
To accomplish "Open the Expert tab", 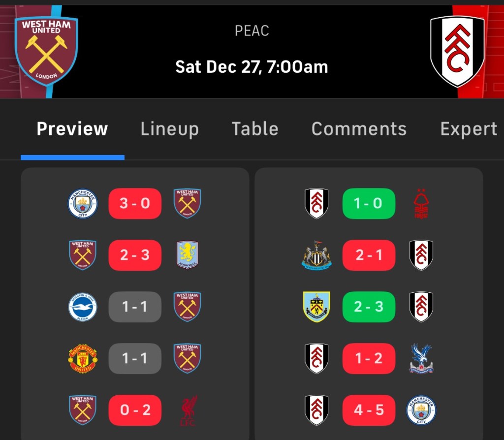I will pos(468,129).
